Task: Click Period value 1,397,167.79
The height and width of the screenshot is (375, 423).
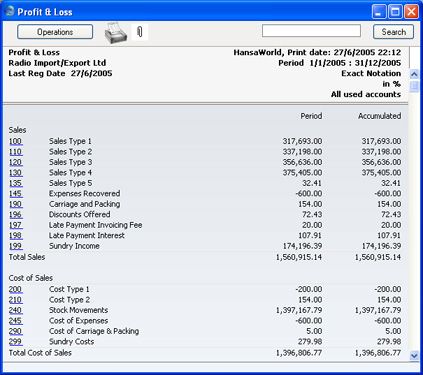Action: [299, 310]
